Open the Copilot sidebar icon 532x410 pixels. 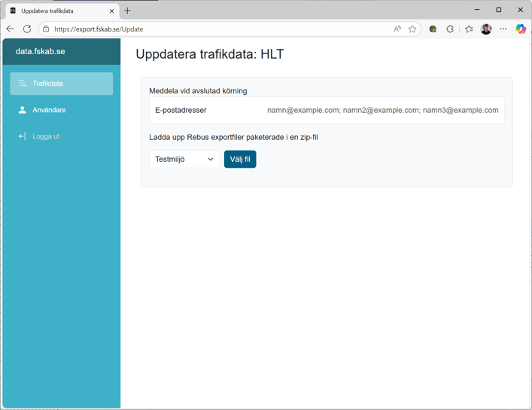[x=521, y=29]
